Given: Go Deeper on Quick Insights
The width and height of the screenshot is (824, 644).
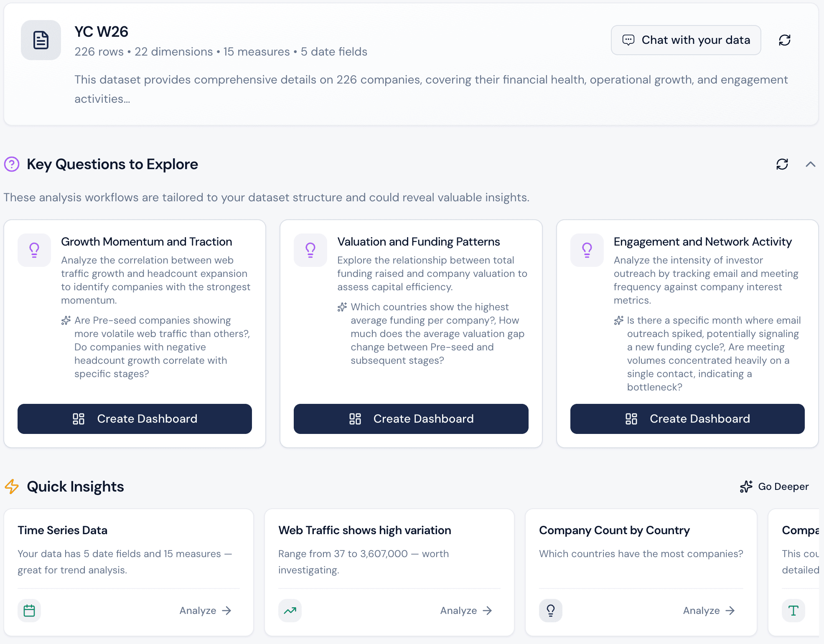Looking at the screenshot, I should coord(774,487).
